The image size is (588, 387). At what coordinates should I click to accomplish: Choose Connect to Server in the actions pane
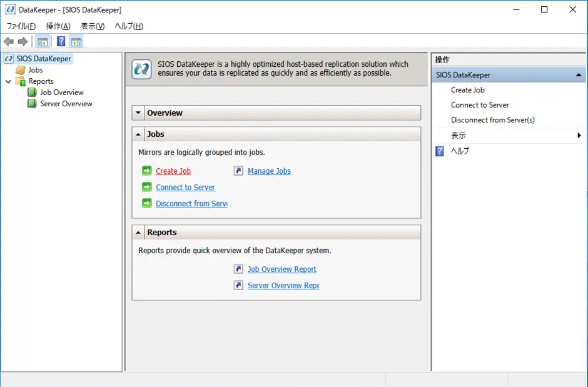(x=480, y=105)
